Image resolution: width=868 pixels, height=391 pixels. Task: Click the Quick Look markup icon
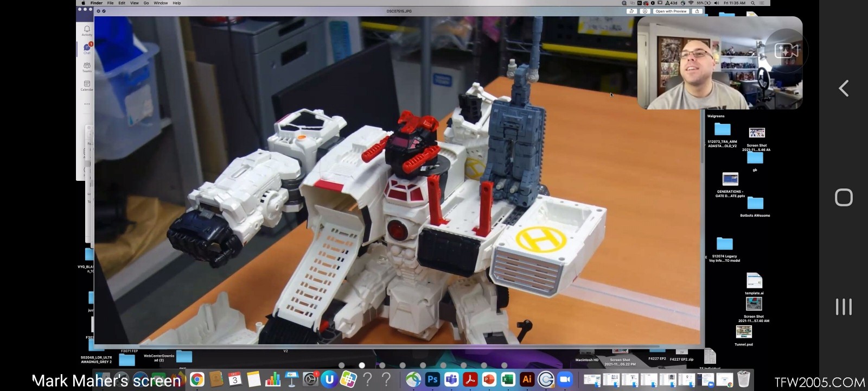point(644,11)
